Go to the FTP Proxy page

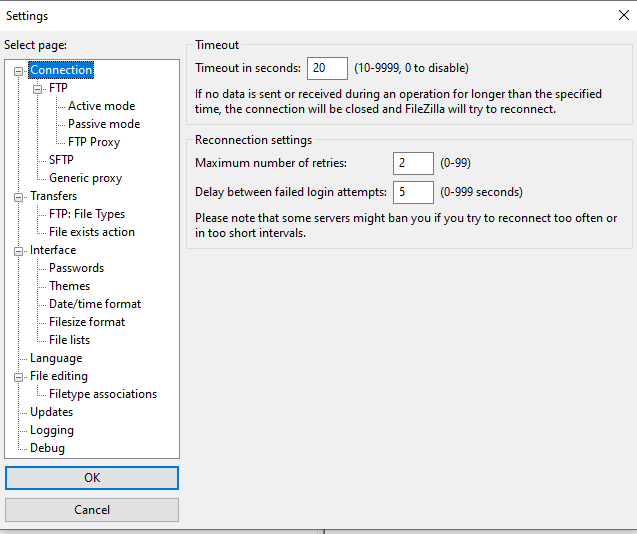pyautogui.click(x=94, y=142)
